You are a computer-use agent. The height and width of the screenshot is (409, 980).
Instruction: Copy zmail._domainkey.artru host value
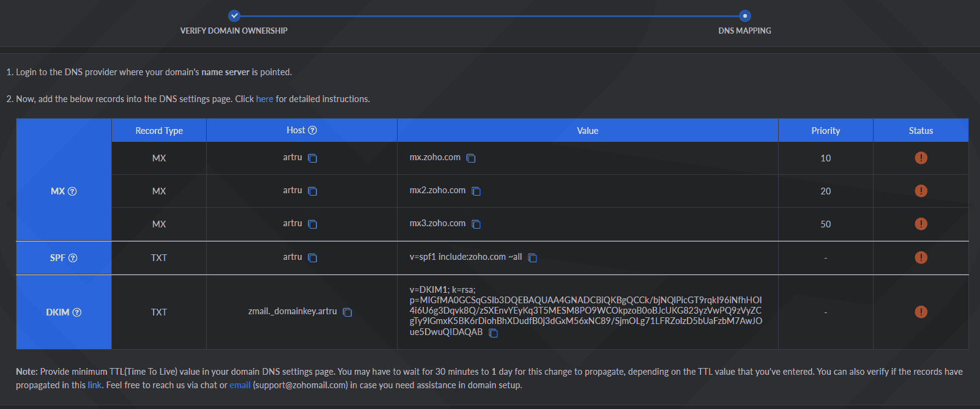(347, 312)
